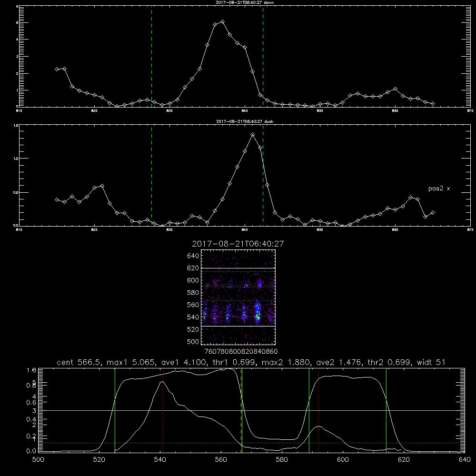
Task: Click green vertical line at 525 in bottom plot
Action: tap(115, 410)
